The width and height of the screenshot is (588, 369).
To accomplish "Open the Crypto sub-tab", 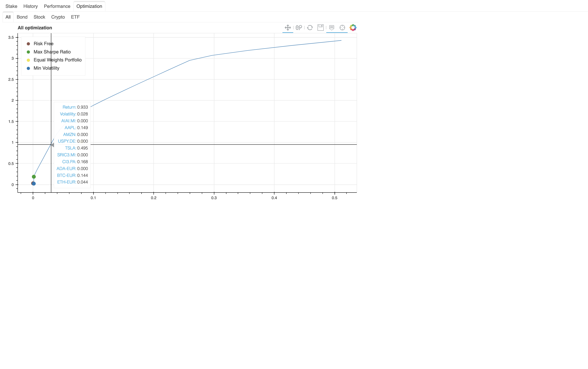I will pyautogui.click(x=58, y=17).
